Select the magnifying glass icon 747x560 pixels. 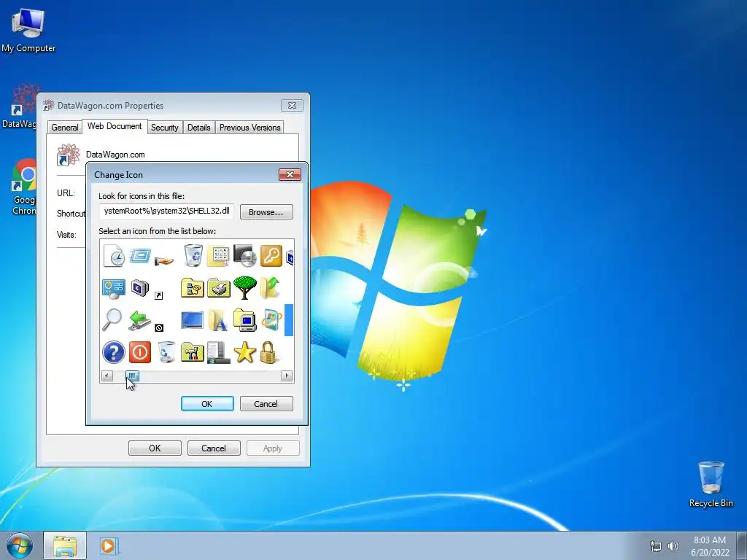pos(112,320)
